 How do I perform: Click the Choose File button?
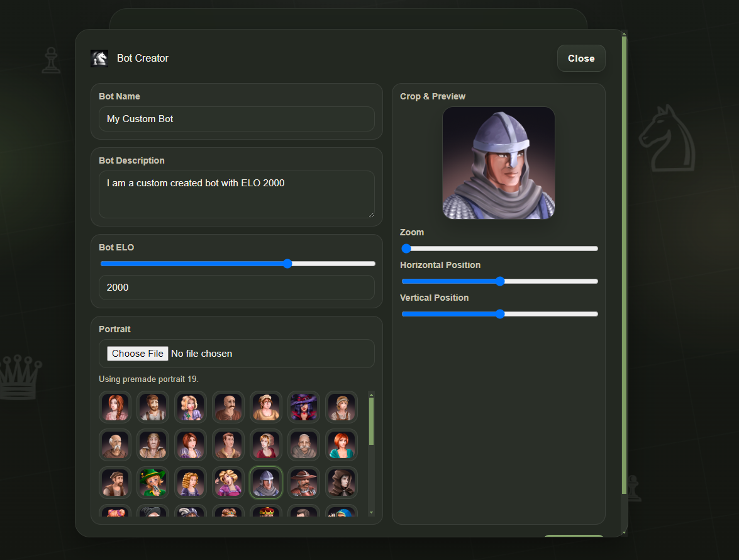tap(137, 353)
